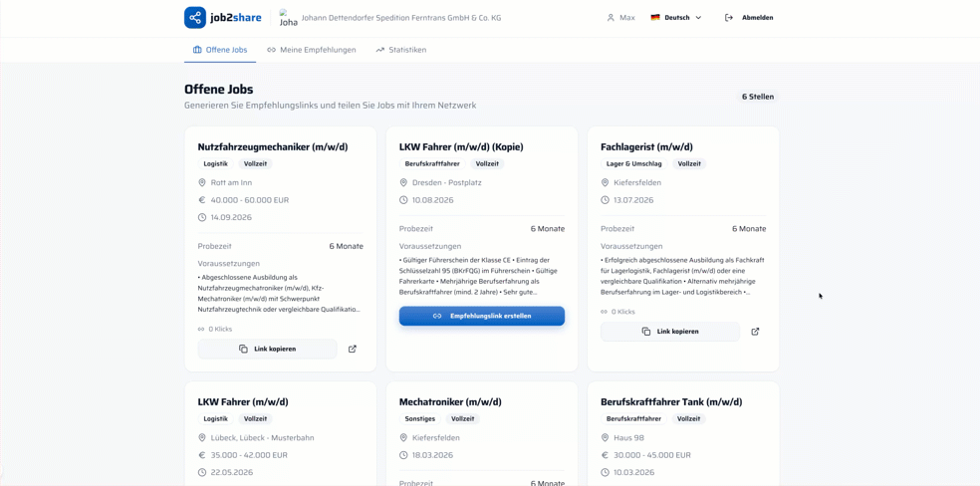Click the euro icon beside 30.000 - 45.000 EUR
Viewport: 980px width, 486px height.
pyautogui.click(x=605, y=455)
